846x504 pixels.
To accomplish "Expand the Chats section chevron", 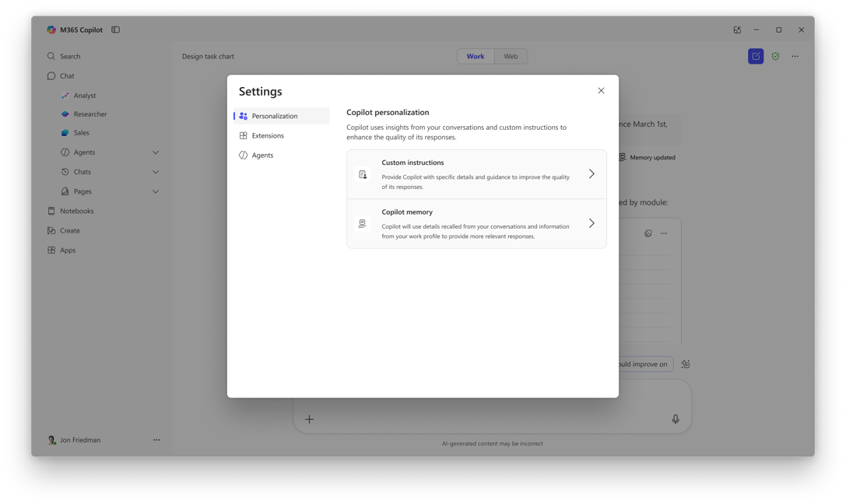I will point(156,172).
